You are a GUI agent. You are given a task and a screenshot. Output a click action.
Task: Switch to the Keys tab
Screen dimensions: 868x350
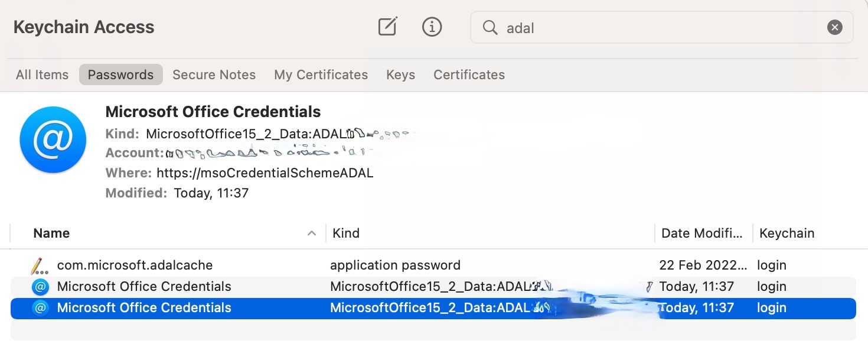point(400,75)
